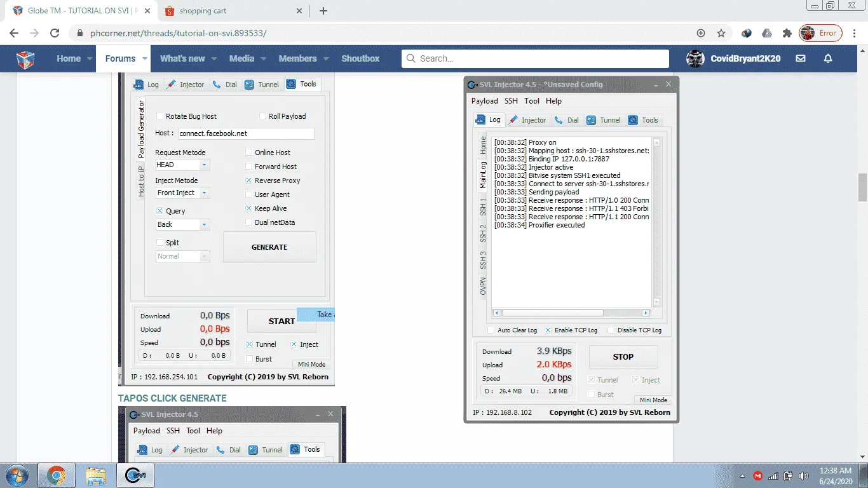Open File Explorer from the taskbar
This screenshot has width=868, height=488.
click(x=96, y=475)
